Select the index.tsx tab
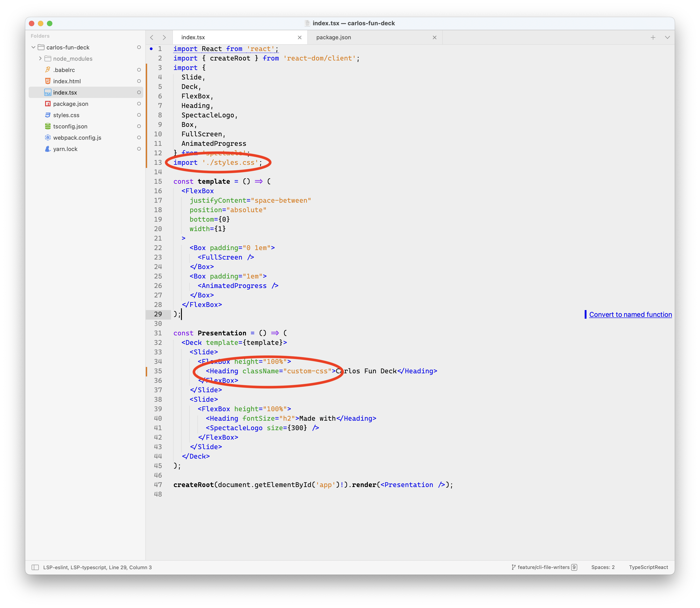 (x=193, y=37)
